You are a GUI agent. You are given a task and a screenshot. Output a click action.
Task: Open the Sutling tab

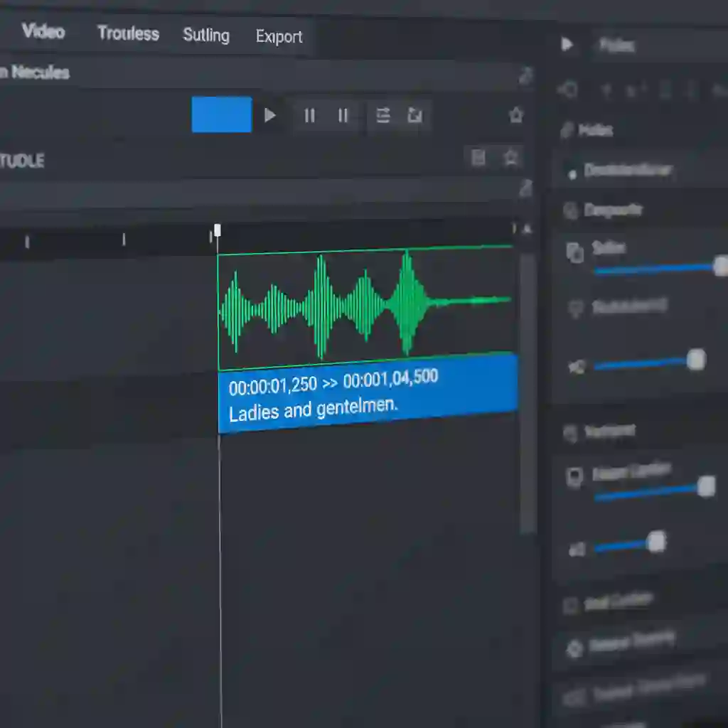206,35
